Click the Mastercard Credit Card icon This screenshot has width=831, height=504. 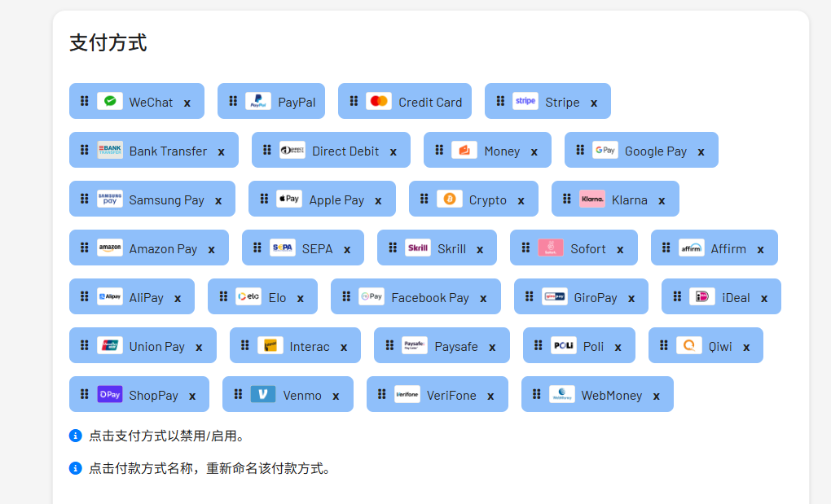click(x=379, y=101)
